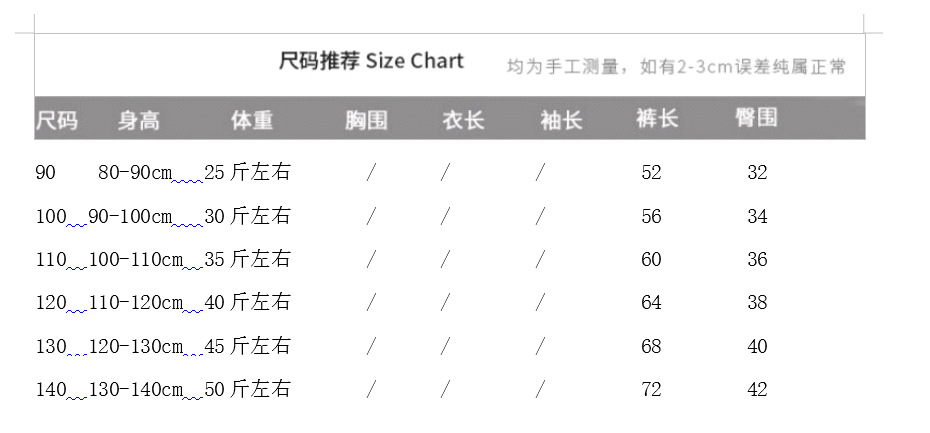Click the 尺码推荐 Size Chart title
Image resolution: width=930 pixels, height=433 pixels.
[x=371, y=61]
